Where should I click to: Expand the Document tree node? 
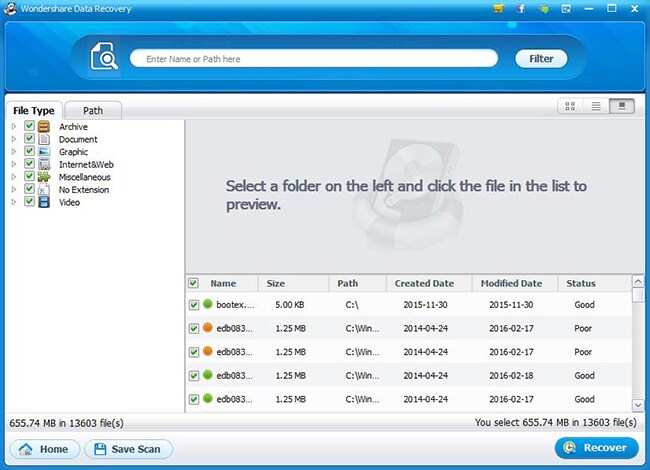14,139
